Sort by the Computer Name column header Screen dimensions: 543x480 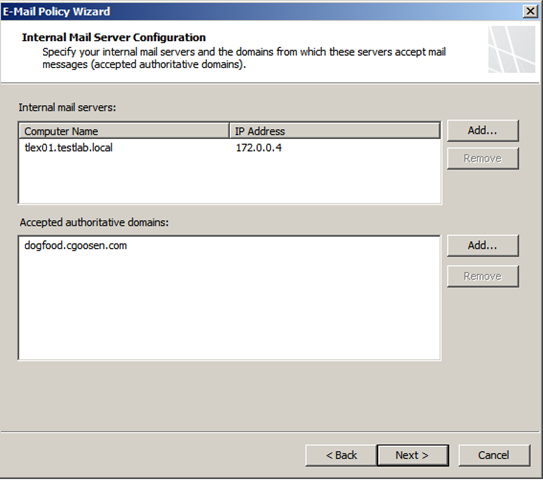(x=124, y=131)
